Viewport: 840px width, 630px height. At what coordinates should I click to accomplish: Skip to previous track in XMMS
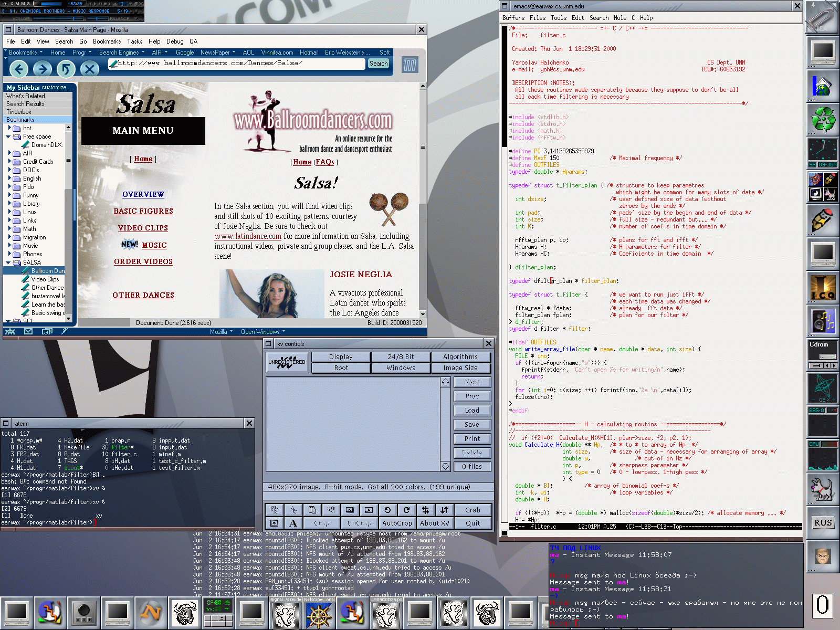click(90, 4)
